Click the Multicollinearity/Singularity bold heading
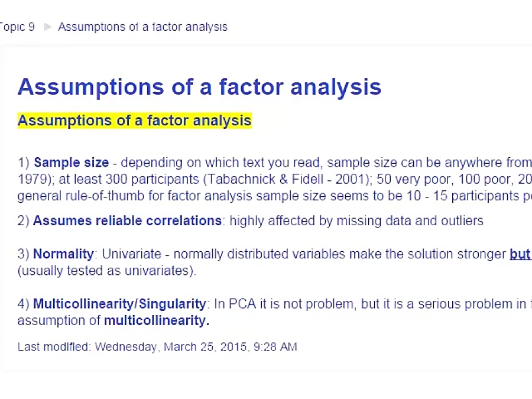Screen dimensions: 532x399 119,304
